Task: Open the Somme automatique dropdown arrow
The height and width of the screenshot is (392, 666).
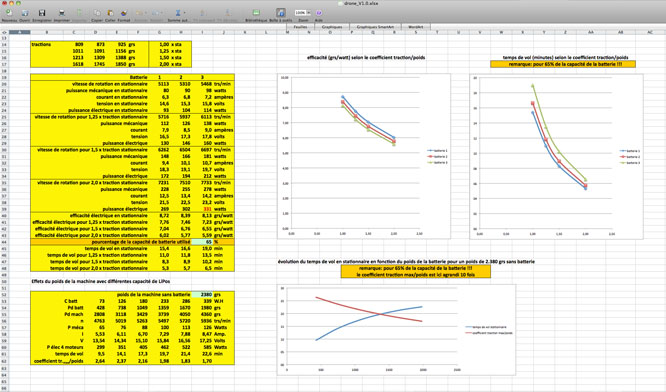Action: click(184, 13)
